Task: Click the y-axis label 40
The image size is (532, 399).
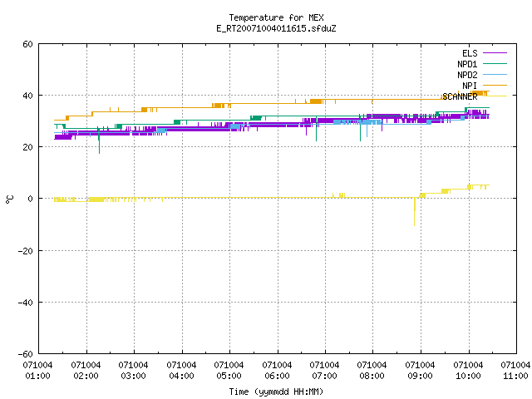Action: coord(27,96)
